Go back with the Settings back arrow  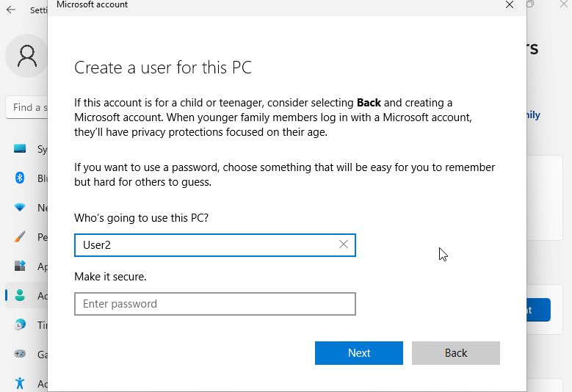click(11, 10)
